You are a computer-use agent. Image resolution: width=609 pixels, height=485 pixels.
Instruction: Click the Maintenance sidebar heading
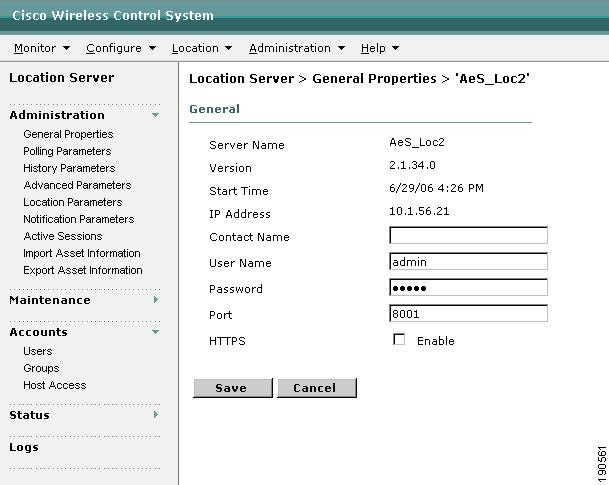tap(50, 300)
